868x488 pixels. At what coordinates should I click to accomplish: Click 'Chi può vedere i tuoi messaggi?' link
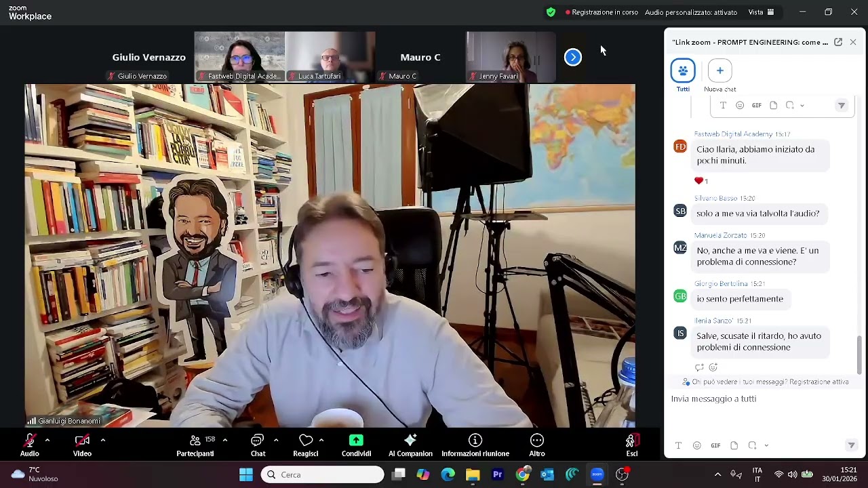pos(739,382)
